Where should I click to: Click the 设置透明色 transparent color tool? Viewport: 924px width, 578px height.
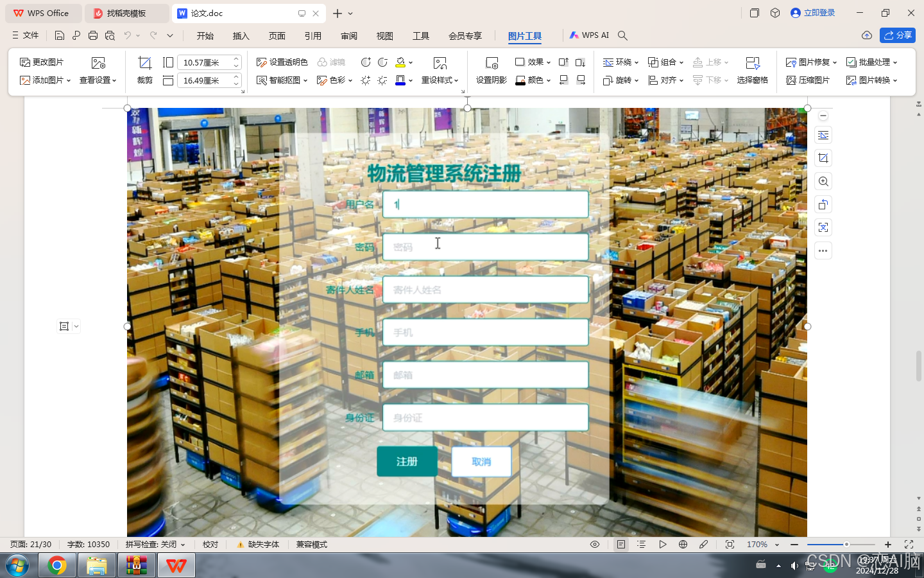[x=280, y=62]
